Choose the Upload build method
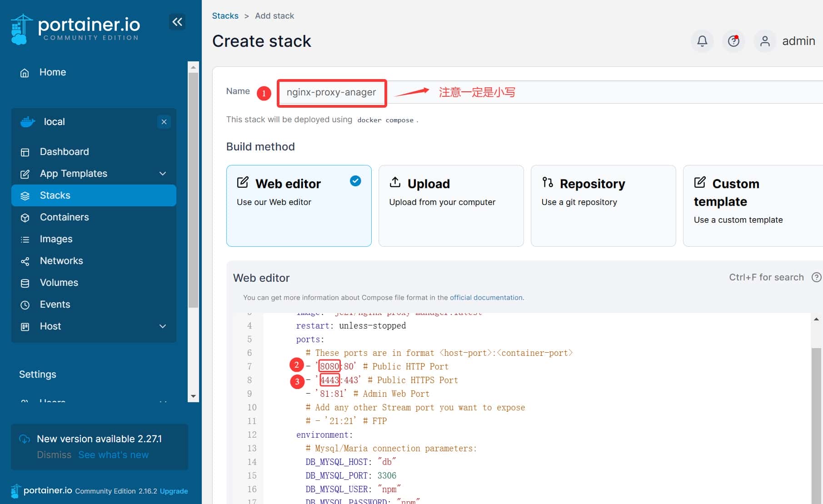823x504 pixels. point(451,205)
